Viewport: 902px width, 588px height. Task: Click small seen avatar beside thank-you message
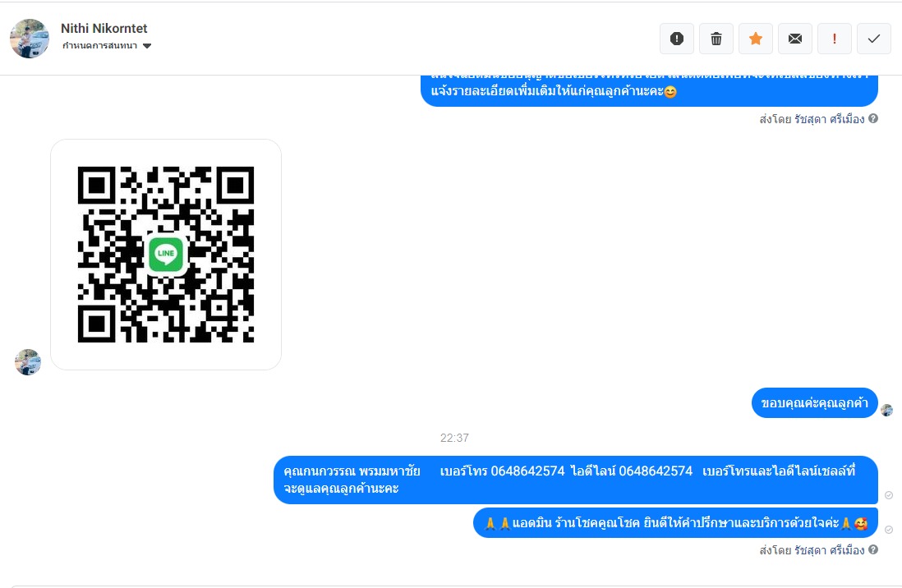(887, 411)
